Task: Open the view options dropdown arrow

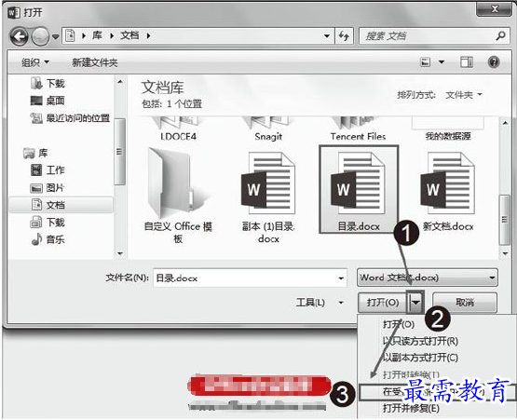Action: pos(442,62)
